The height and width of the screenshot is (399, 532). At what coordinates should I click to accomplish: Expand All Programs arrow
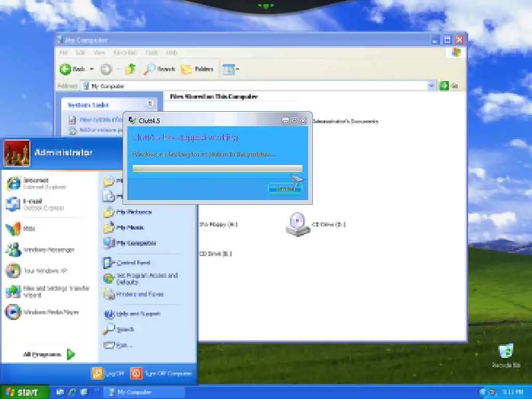tap(71, 354)
